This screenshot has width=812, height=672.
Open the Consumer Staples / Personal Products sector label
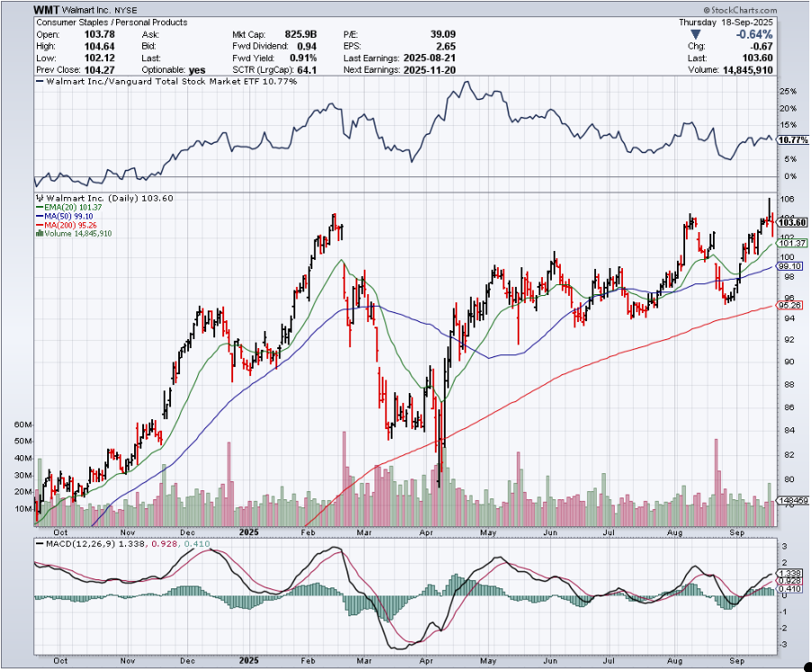point(112,22)
